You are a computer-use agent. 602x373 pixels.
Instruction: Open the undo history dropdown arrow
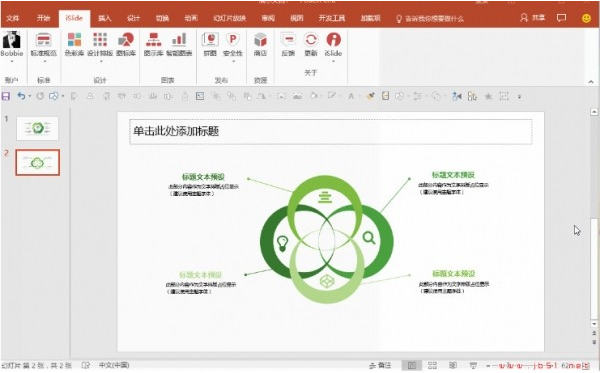tap(30, 96)
